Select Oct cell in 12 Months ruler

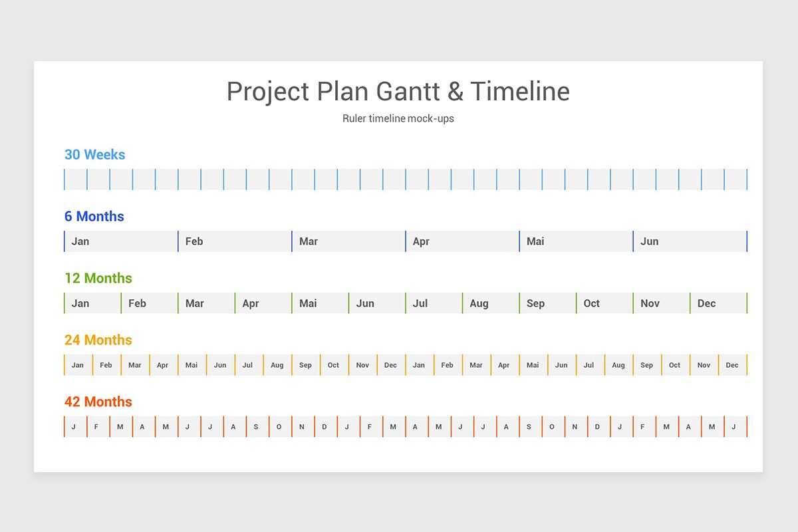[604, 303]
